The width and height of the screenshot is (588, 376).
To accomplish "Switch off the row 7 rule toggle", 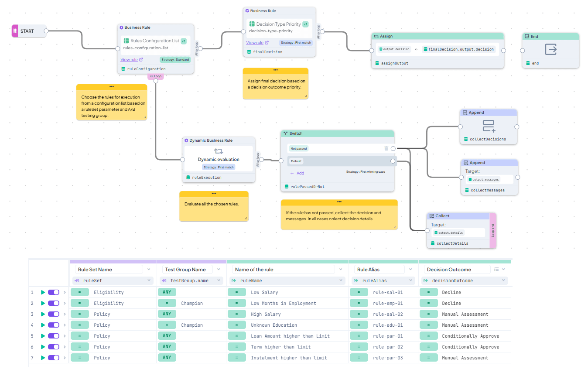I will coord(54,358).
